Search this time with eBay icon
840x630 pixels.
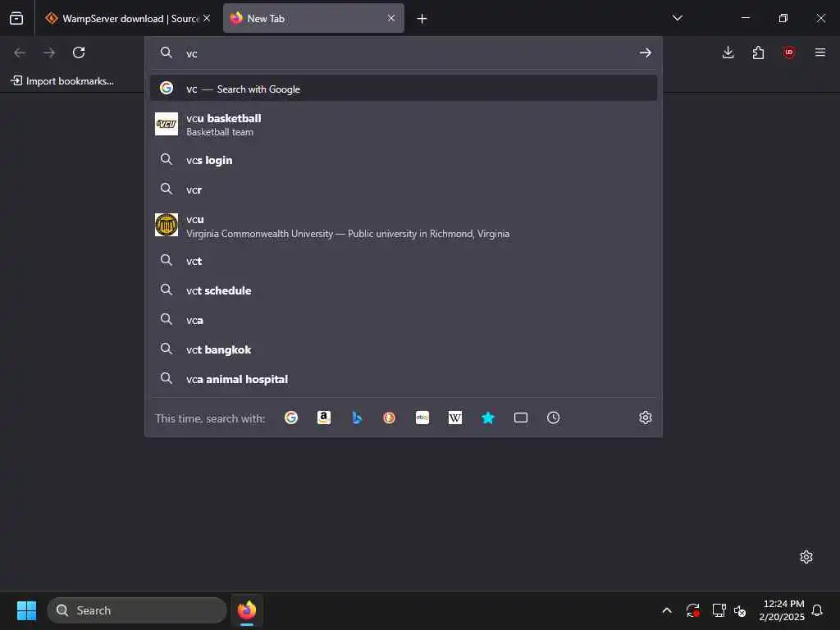(x=422, y=418)
